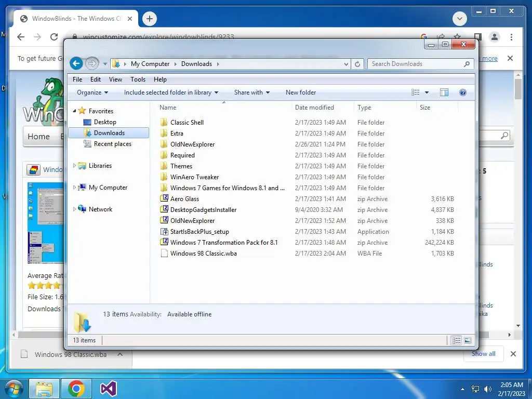Viewport: 532px width, 399px height.
Task: Click the 242,224 KB size cell
Action: pos(439,242)
